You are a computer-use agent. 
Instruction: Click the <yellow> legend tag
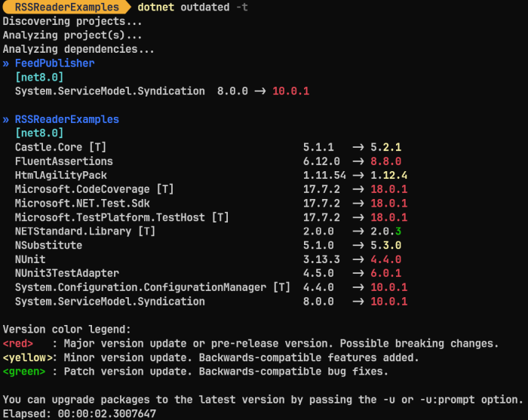point(27,357)
